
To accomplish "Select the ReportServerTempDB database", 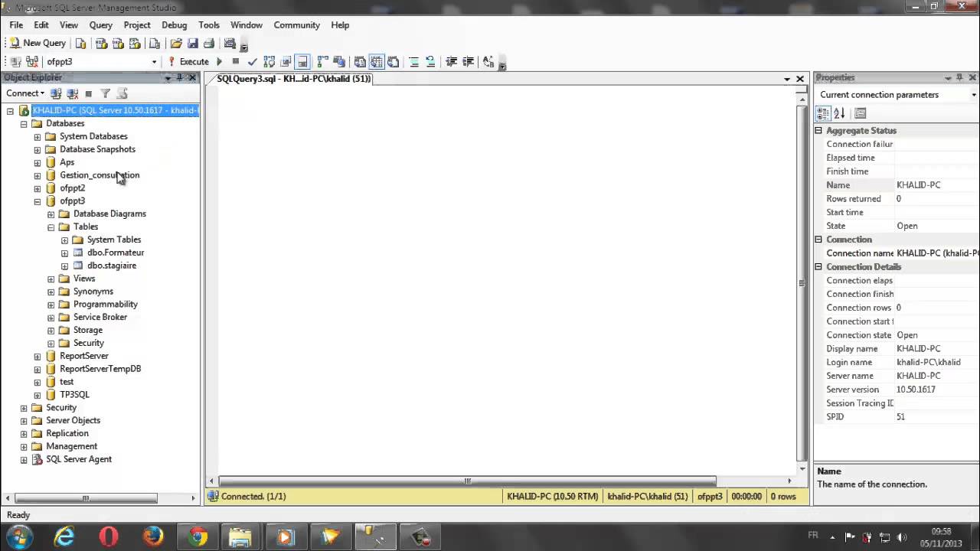I will point(100,369).
